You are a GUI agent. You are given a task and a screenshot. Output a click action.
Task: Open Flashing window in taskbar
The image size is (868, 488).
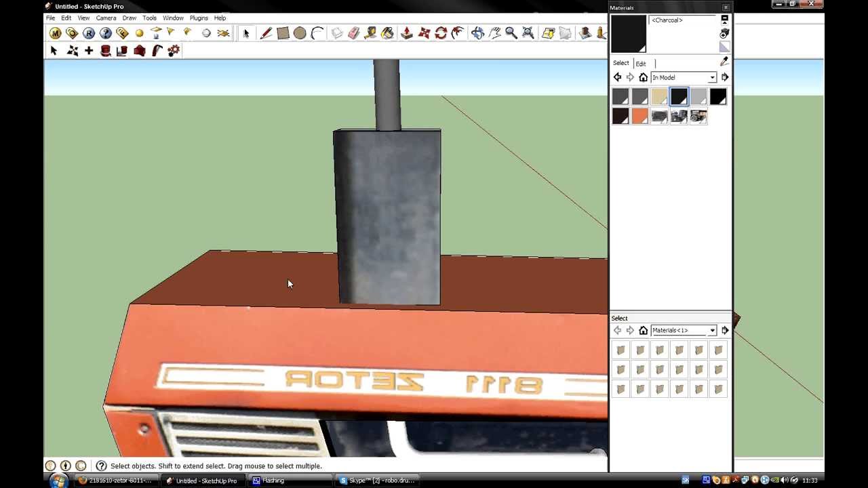[290, 481]
